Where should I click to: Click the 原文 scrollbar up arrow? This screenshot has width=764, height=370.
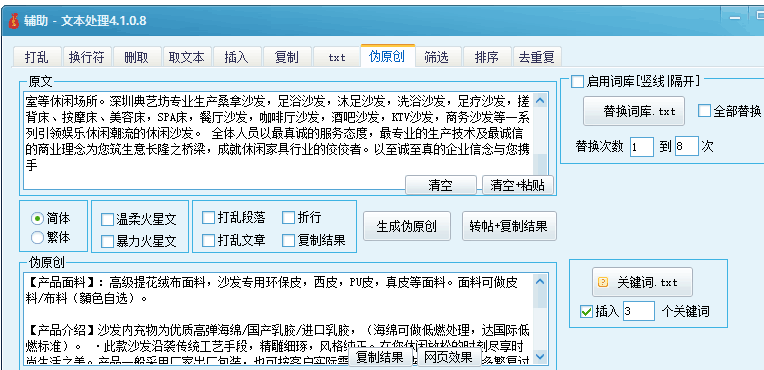(540, 101)
